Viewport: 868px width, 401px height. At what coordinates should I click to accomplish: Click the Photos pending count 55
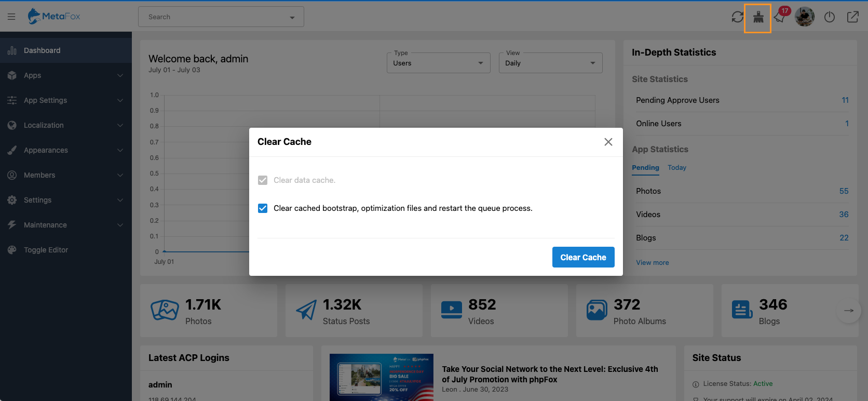click(x=844, y=191)
